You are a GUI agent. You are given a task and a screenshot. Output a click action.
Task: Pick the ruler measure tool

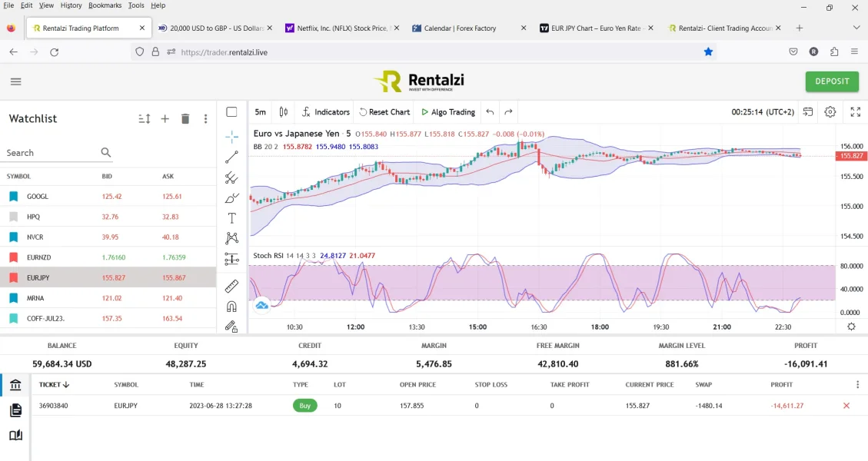coord(231,287)
